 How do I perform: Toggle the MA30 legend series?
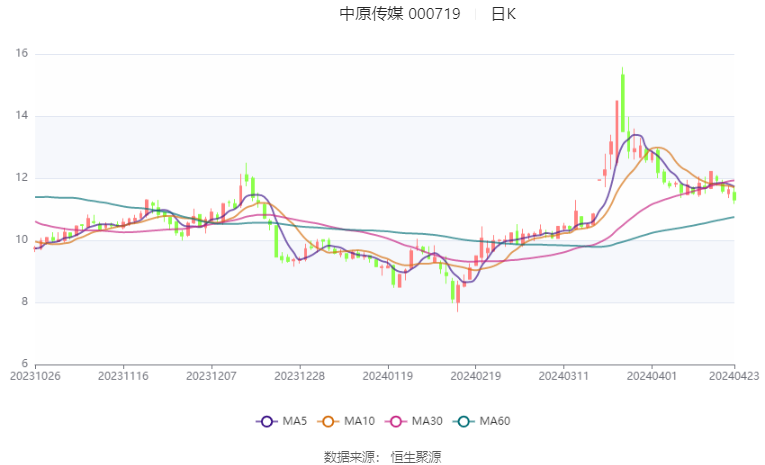(x=414, y=421)
